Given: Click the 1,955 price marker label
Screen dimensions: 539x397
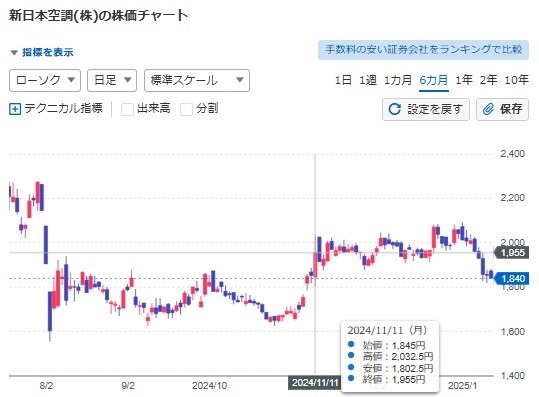Looking at the screenshot, I should (512, 253).
